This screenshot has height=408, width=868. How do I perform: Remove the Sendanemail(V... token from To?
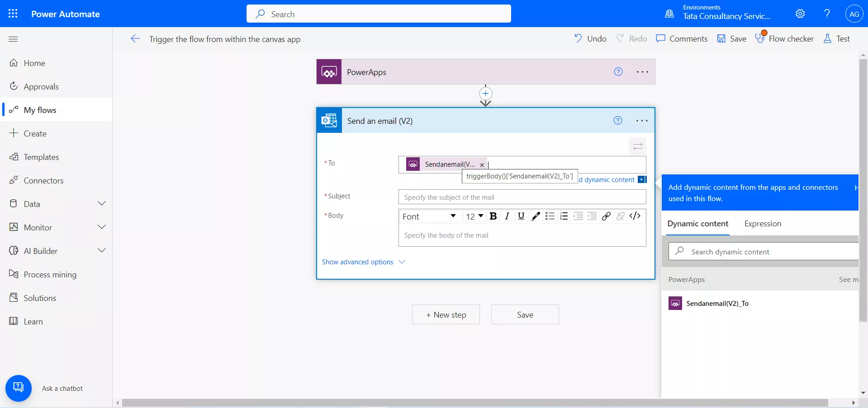click(x=482, y=165)
